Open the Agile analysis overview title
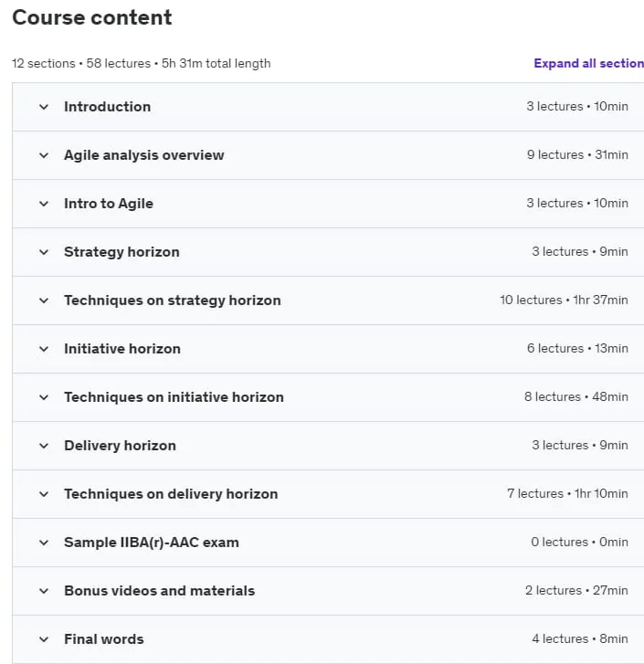Viewport: 644px width, 664px height. point(144,155)
